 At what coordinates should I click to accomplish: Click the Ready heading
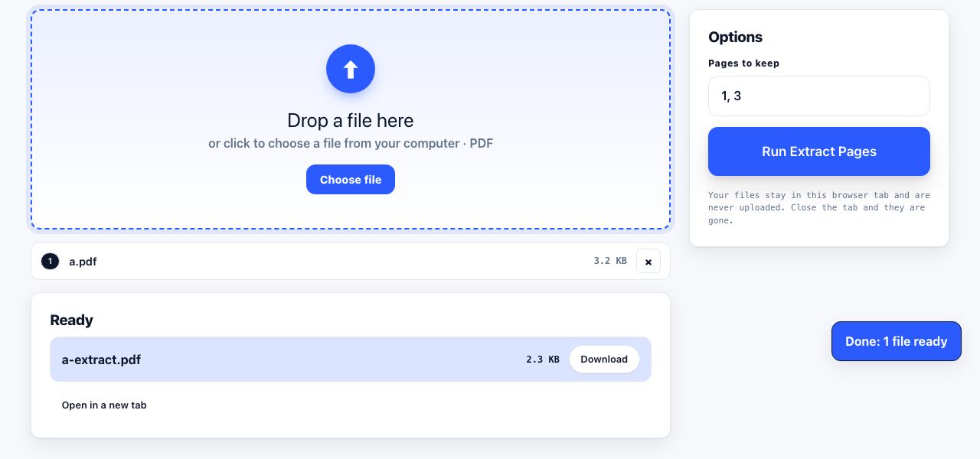[71, 321]
